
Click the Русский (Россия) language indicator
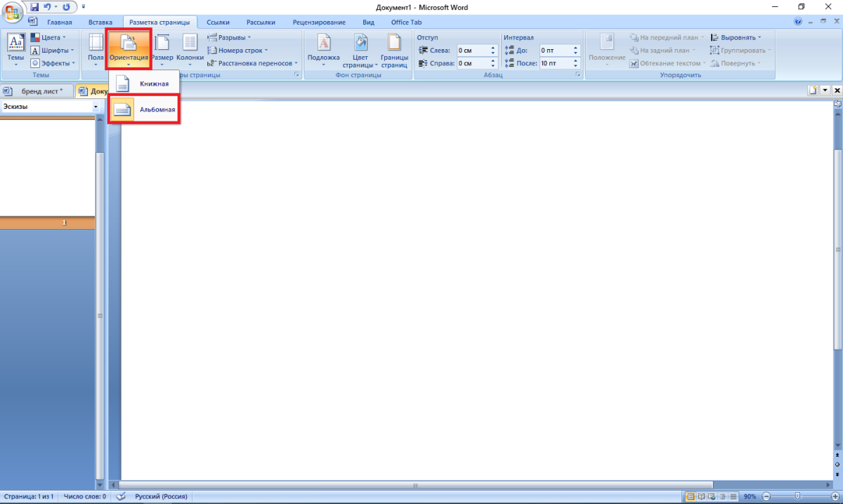coord(161,496)
